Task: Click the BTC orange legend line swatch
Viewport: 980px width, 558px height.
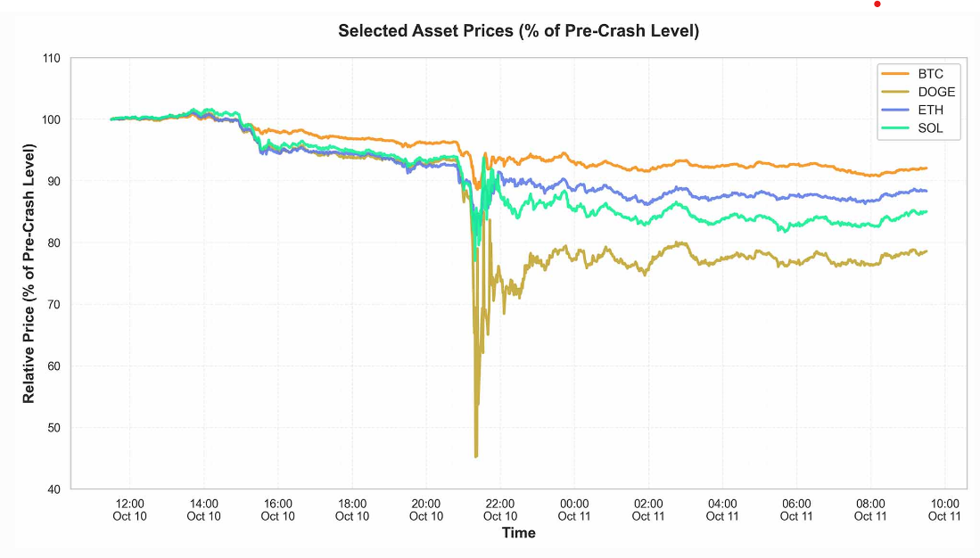Action: (894, 74)
